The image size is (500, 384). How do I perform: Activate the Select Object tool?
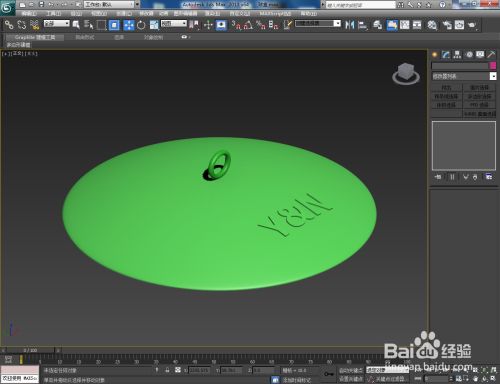click(x=76, y=25)
